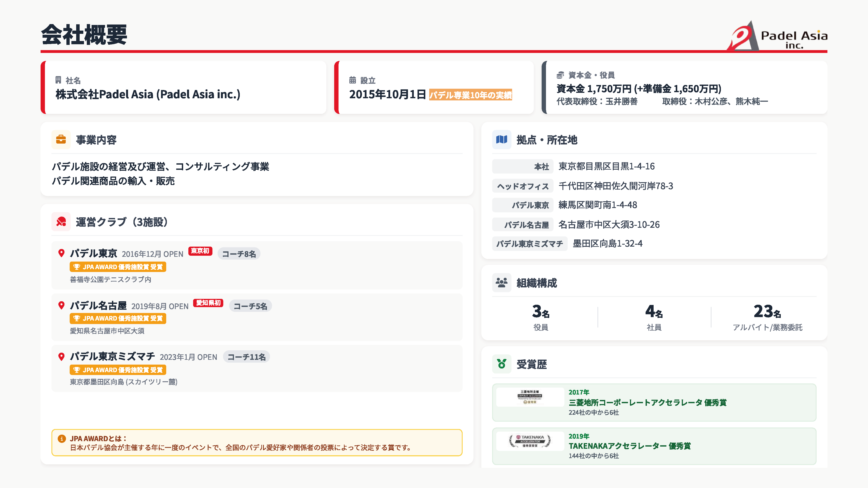Click the blue map icon beside 拠点・所在地
The image size is (868, 488).
click(501, 139)
